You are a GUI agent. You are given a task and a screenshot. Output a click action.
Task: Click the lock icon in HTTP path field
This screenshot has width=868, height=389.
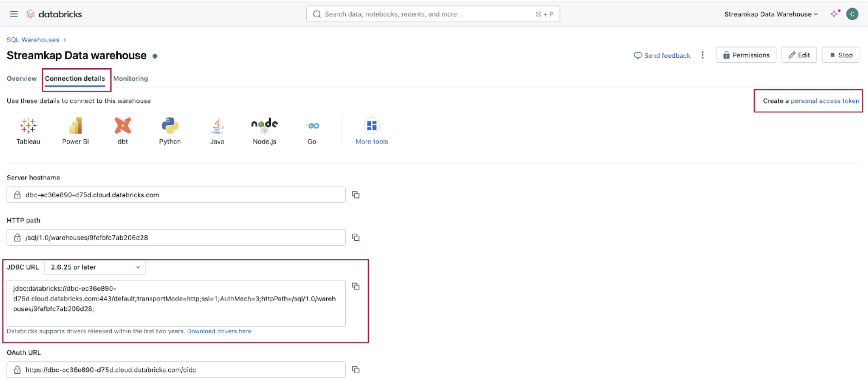tap(17, 237)
